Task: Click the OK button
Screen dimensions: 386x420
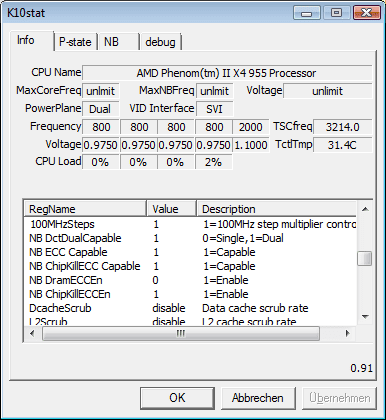Action: click(x=177, y=398)
